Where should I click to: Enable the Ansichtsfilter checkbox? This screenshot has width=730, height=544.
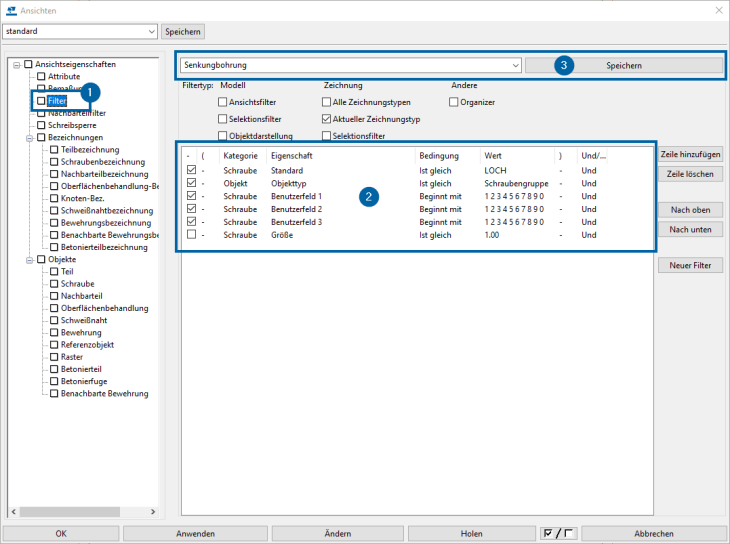coord(223,102)
